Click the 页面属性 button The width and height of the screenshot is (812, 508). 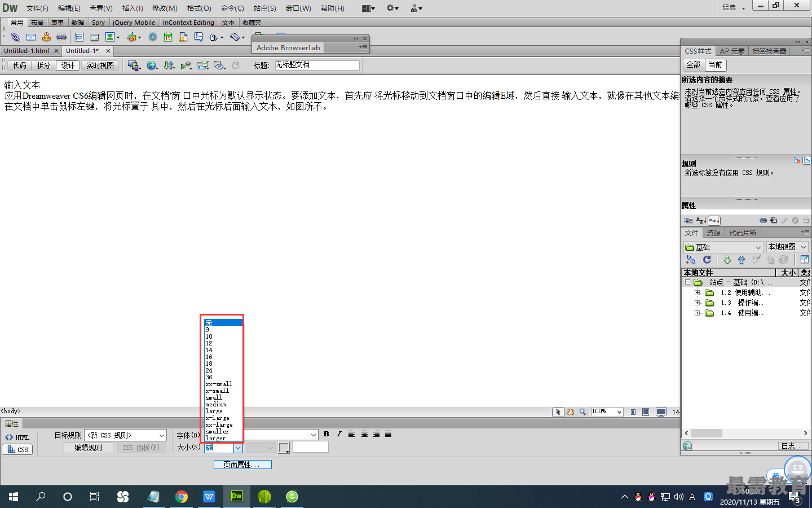point(242,465)
